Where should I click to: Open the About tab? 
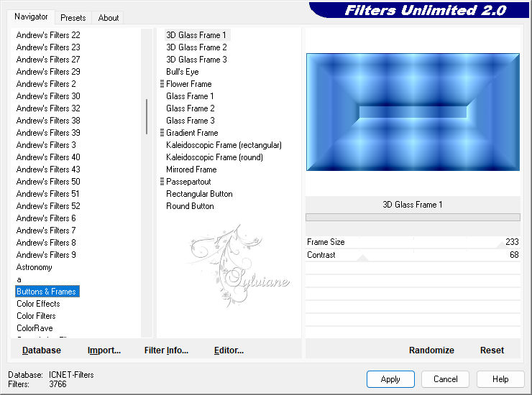pyautogui.click(x=109, y=18)
